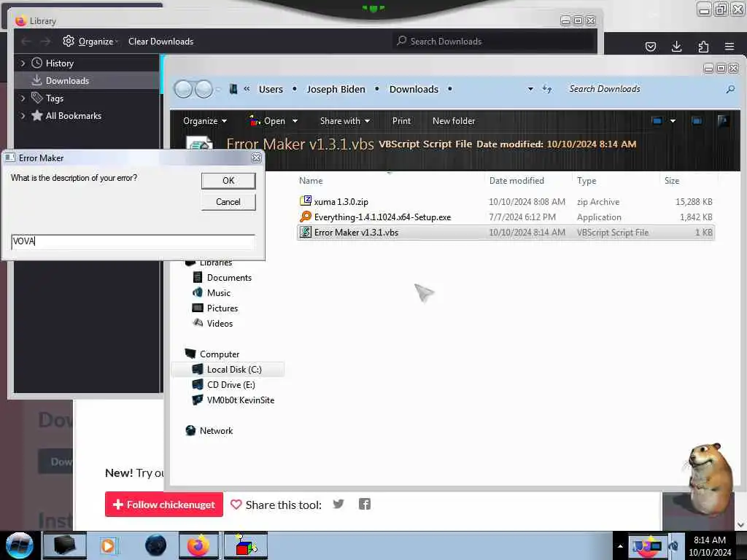Share tool via Facebook icon
The height and width of the screenshot is (560, 747).
(365, 505)
